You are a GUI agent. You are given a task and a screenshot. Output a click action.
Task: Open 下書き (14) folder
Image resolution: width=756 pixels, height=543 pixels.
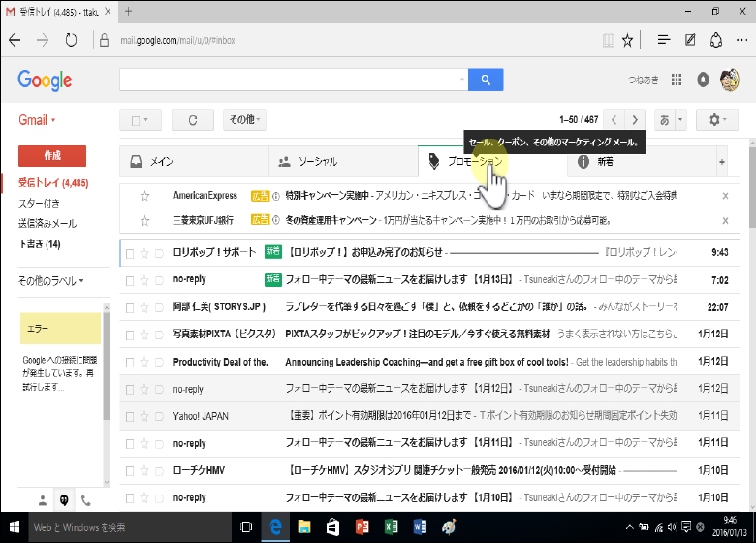point(40,244)
